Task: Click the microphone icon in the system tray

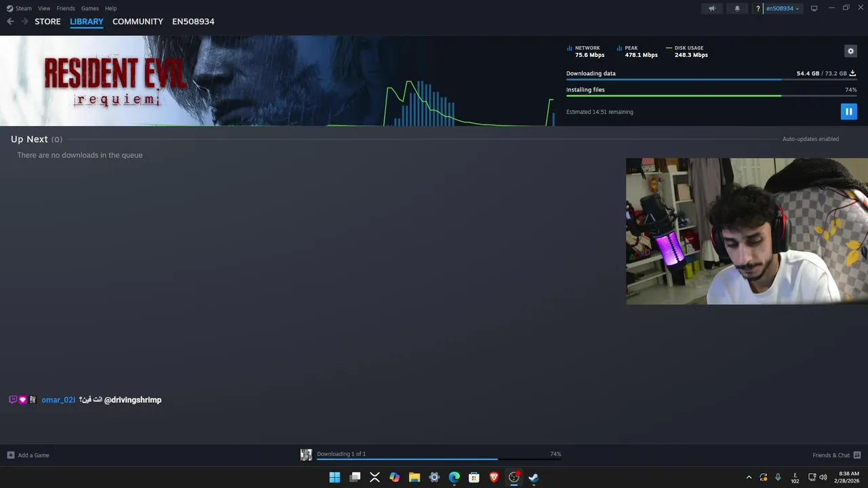Action: tap(778, 477)
